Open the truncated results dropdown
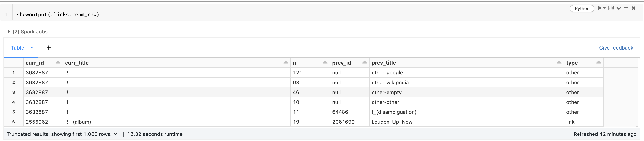The height and width of the screenshot is (141, 644). point(115,134)
